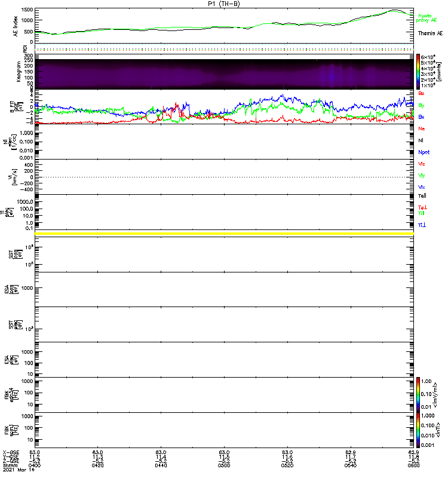Click the green Ti parallel legend label
This screenshot has height=478, width=448.
pos(421,213)
